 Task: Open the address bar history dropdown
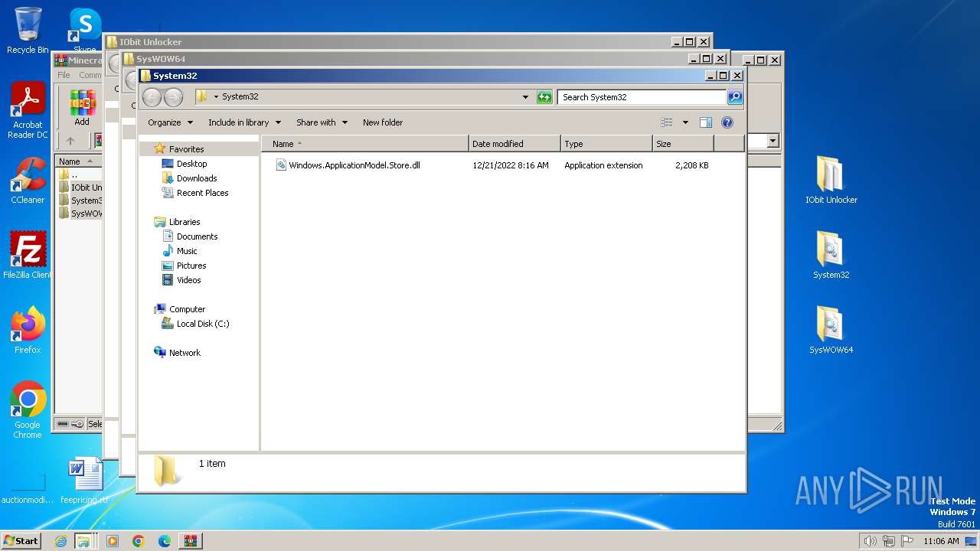525,97
